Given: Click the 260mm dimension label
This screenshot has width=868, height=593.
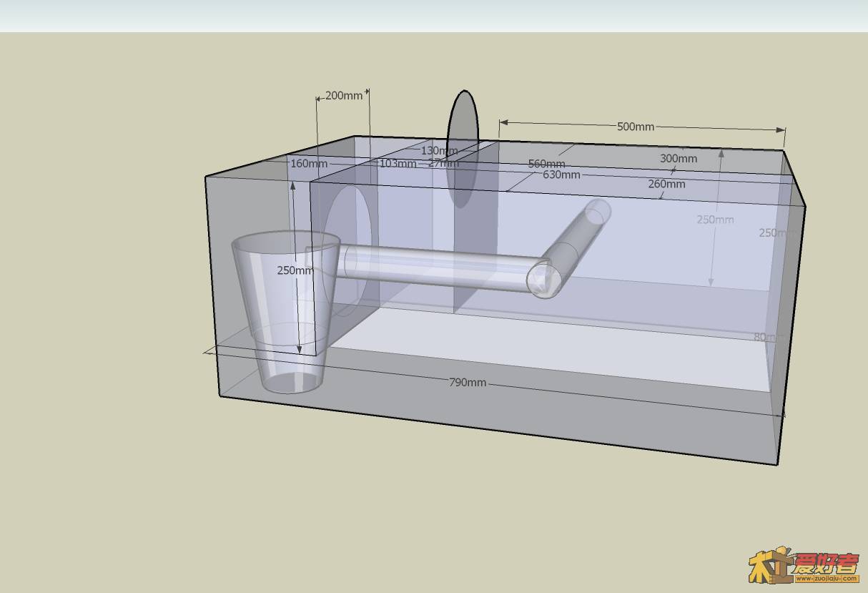Looking at the screenshot, I should pos(666,184).
